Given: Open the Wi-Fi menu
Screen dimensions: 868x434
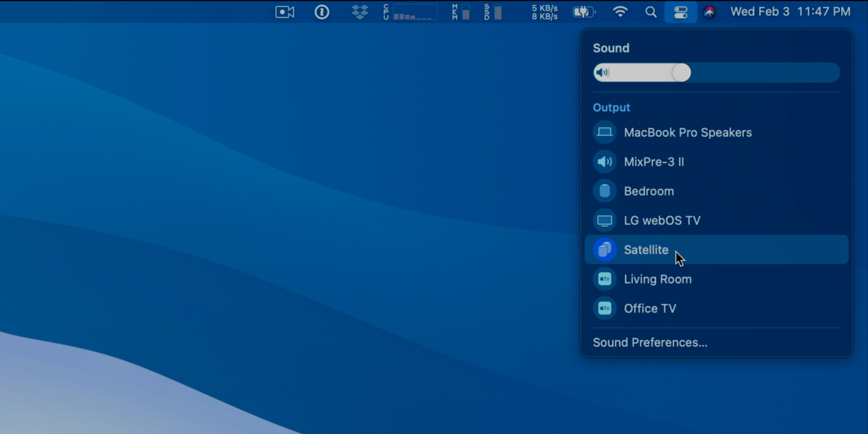Looking at the screenshot, I should pos(620,12).
